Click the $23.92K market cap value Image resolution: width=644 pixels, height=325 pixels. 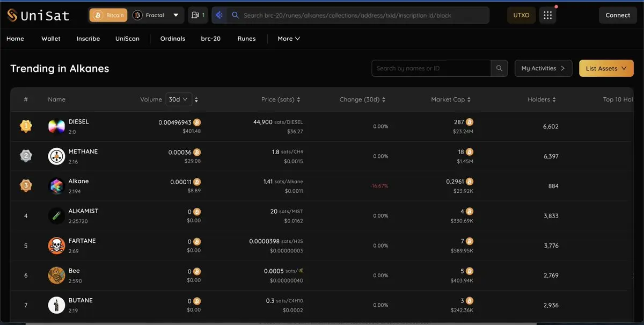click(463, 191)
